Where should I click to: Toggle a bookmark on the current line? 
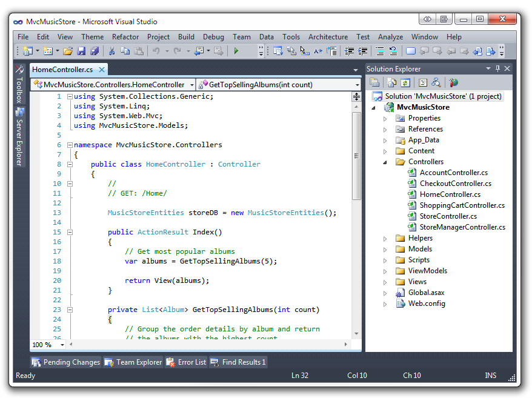(411, 51)
